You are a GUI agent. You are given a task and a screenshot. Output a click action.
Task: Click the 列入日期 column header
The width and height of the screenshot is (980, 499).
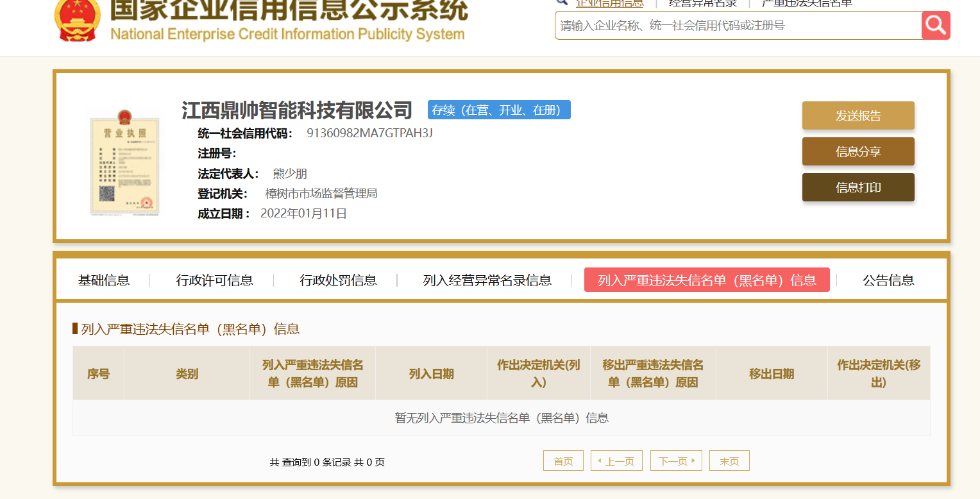click(x=432, y=374)
